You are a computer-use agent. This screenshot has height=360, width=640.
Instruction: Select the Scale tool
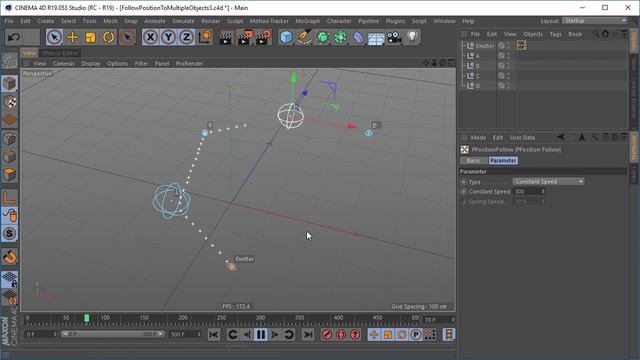tap(90, 37)
